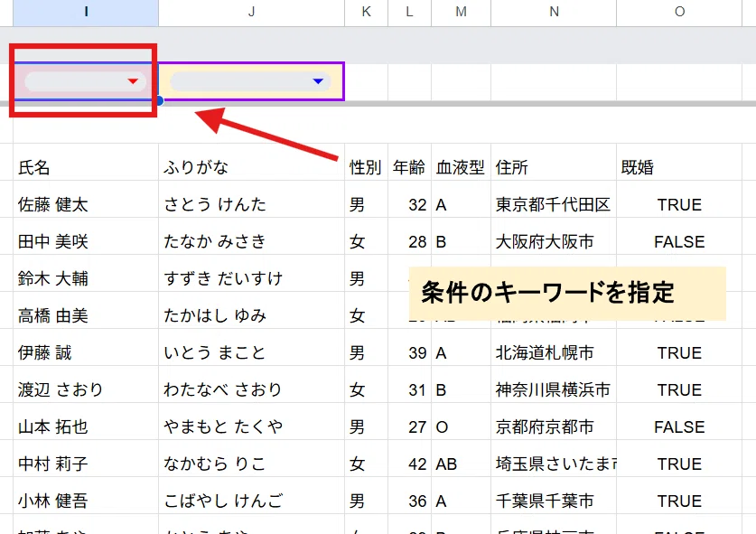Viewport: 756px width, 534px height.
Task: Select column M header
Action: (461, 12)
